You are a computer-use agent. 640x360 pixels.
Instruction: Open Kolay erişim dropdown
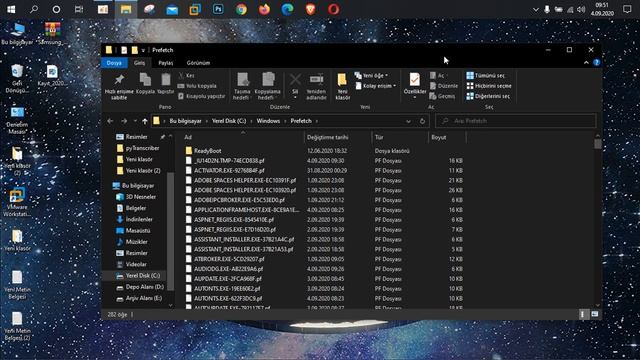pos(375,86)
